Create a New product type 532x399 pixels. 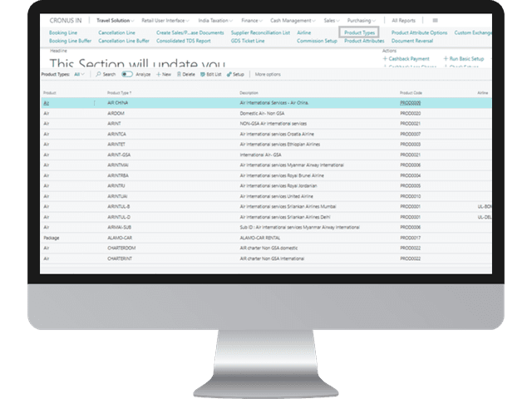click(x=164, y=74)
